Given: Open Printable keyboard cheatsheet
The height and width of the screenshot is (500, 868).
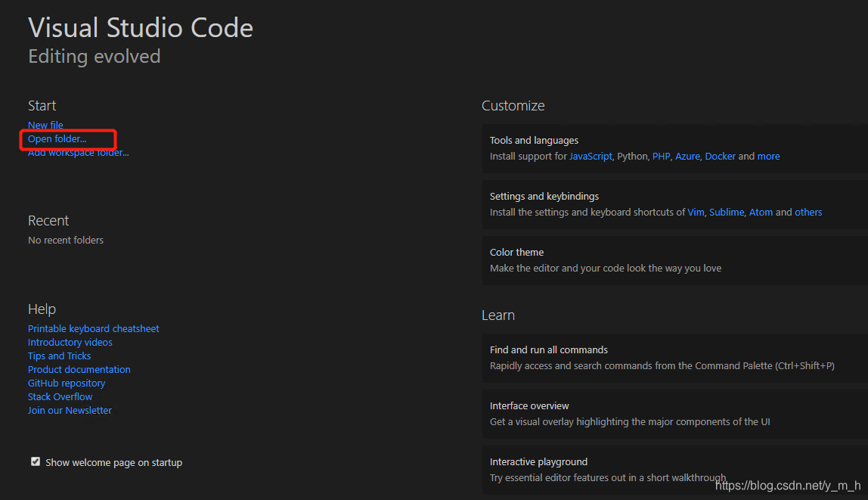Looking at the screenshot, I should tap(94, 328).
